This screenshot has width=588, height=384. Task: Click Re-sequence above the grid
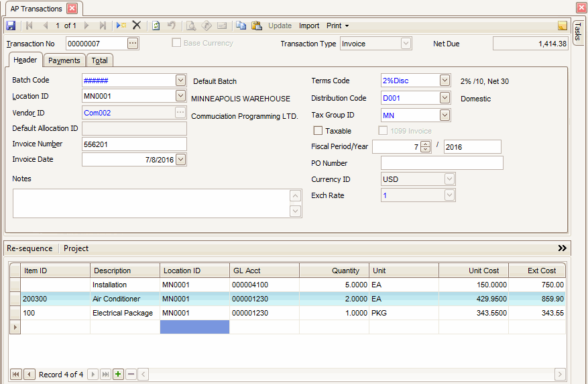point(30,248)
